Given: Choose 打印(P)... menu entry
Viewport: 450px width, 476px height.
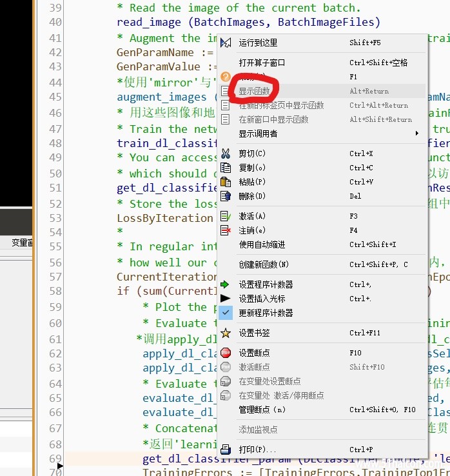Looking at the screenshot, I should pyautogui.click(x=322, y=450).
